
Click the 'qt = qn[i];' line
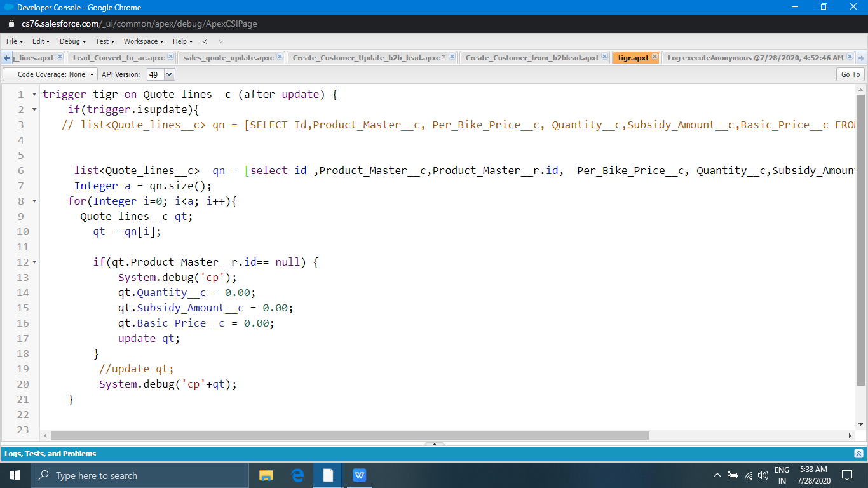tap(127, 232)
